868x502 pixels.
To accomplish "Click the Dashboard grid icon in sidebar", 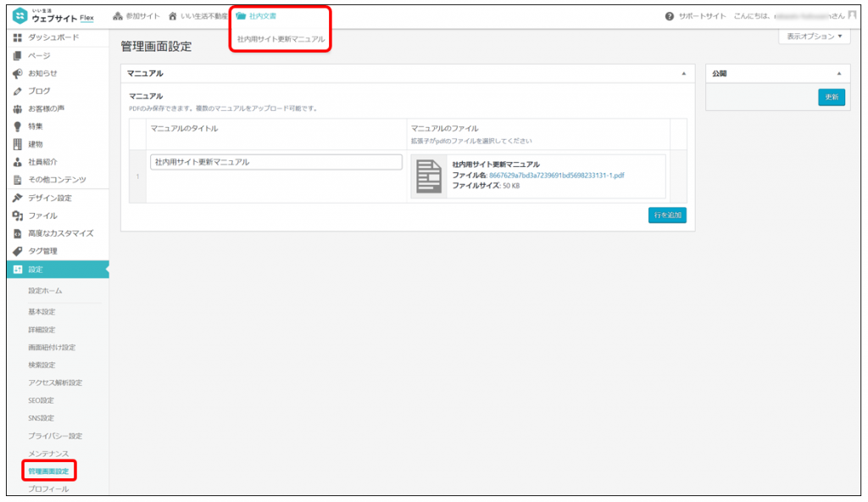I will pos(17,38).
